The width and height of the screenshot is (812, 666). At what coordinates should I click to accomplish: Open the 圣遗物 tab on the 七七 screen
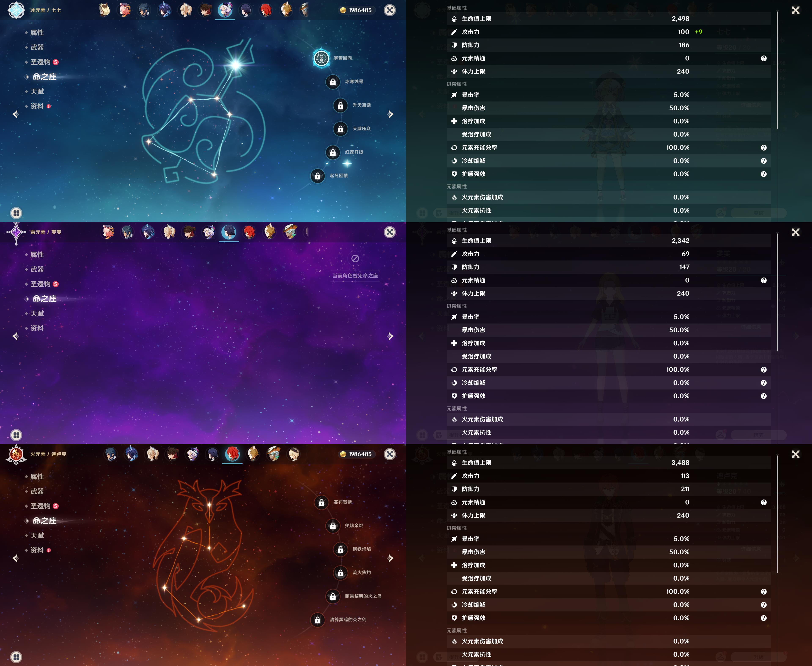coord(41,62)
